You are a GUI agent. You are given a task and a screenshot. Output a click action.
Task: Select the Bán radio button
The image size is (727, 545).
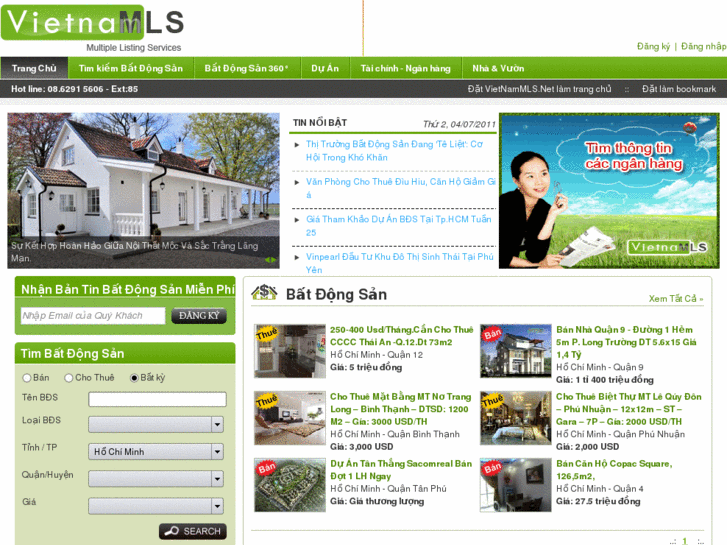(x=27, y=378)
